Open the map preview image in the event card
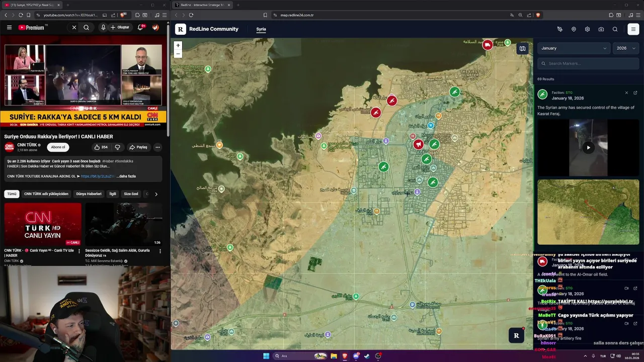The width and height of the screenshot is (644, 362). point(588,212)
